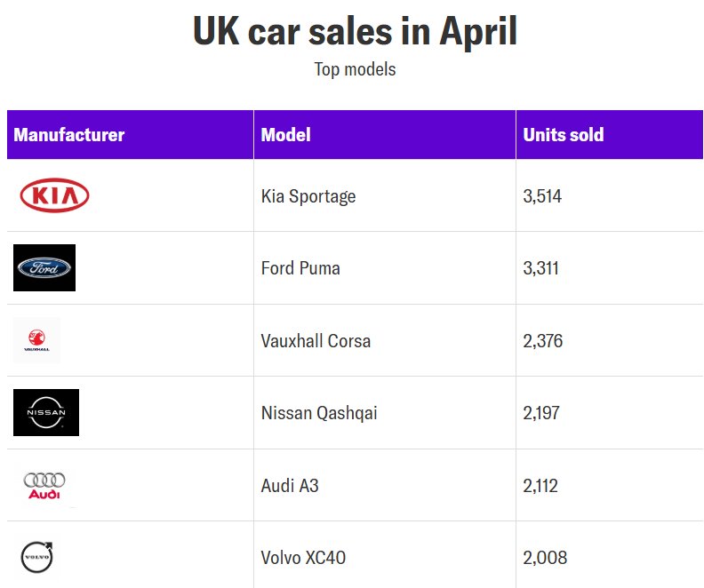Select the Ford Puma model cell
The width and height of the screenshot is (704, 588).
point(300,268)
